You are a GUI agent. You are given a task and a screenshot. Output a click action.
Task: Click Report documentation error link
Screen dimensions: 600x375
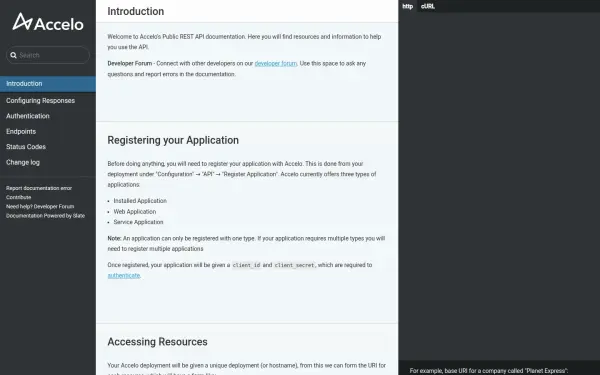(39, 188)
